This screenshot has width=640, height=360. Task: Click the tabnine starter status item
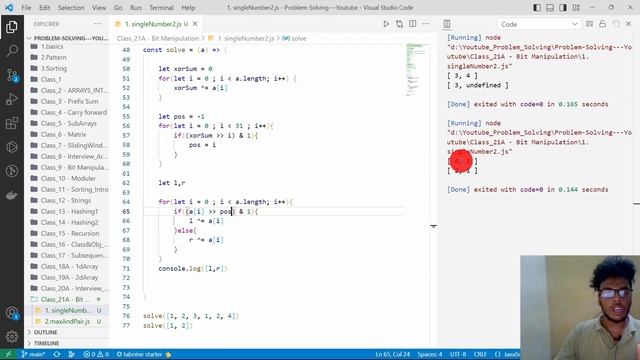[144, 354]
